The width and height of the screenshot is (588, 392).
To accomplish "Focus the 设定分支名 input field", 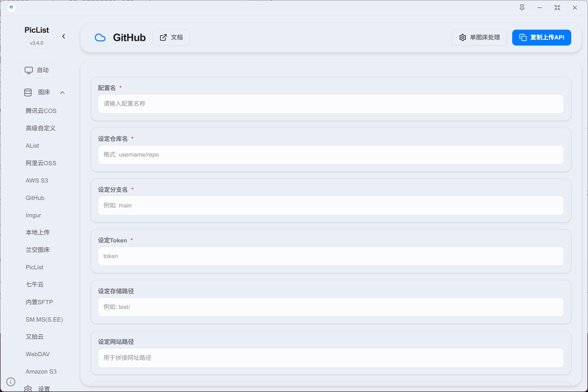I will tap(331, 206).
